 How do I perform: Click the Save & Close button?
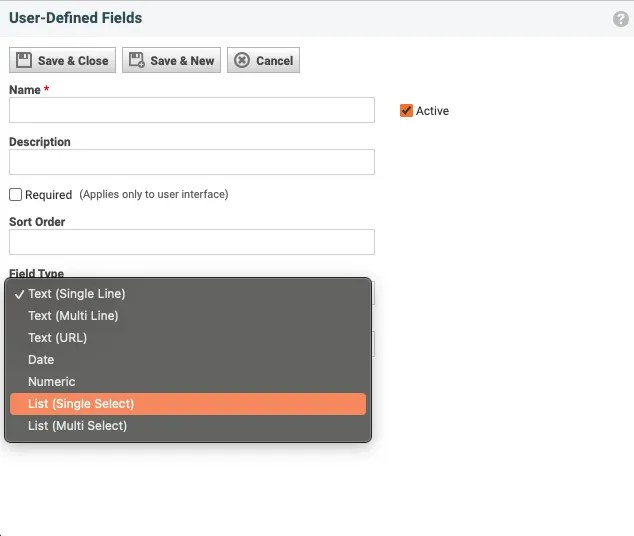click(62, 60)
